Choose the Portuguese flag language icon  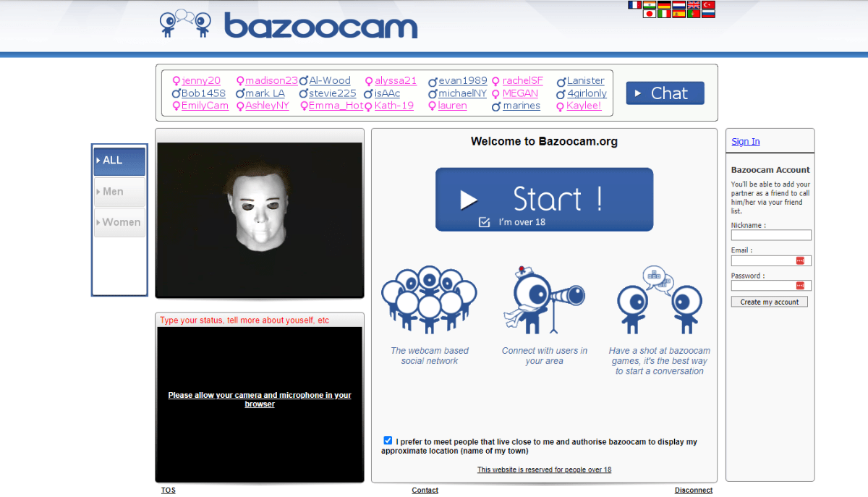tap(694, 14)
